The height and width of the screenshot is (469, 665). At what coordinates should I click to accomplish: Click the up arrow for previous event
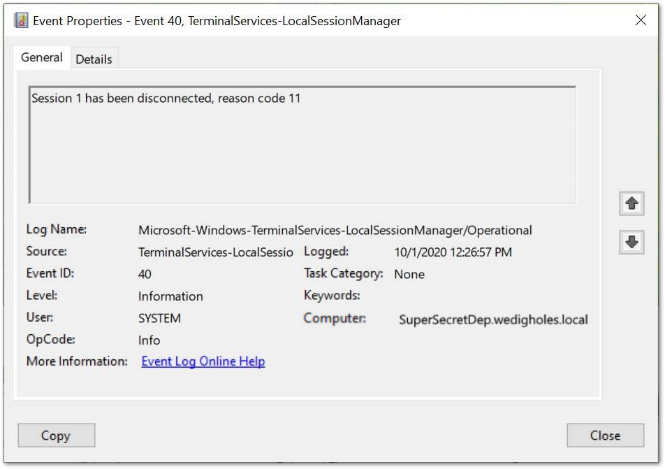(x=631, y=203)
